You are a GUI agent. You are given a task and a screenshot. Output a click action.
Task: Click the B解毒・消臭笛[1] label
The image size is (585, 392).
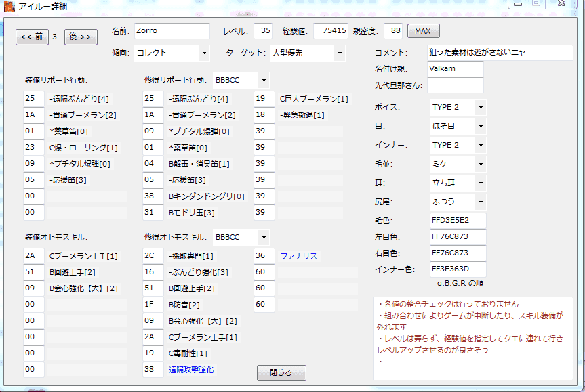pos(199,164)
